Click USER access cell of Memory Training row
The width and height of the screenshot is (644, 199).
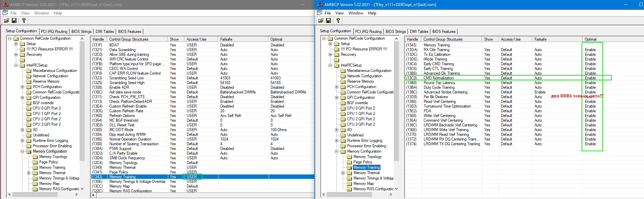[192, 177]
